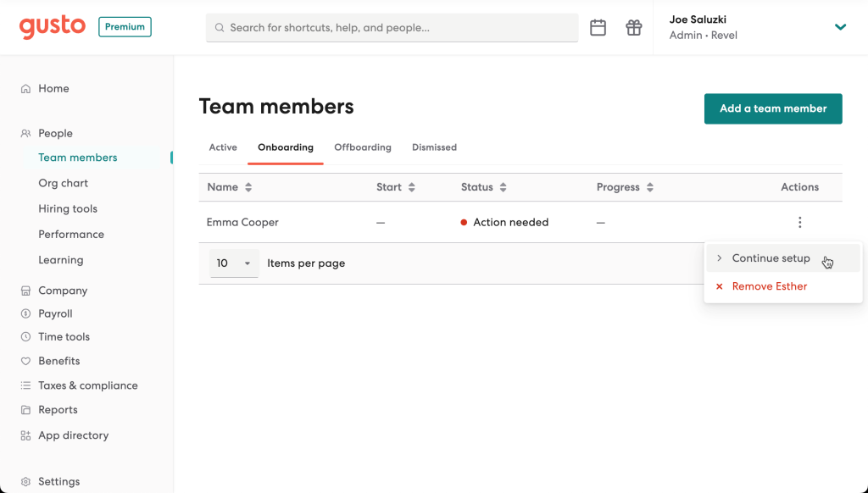Image resolution: width=868 pixels, height=493 pixels.
Task: Click inside the search field
Action: pyautogui.click(x=392, y=27)
